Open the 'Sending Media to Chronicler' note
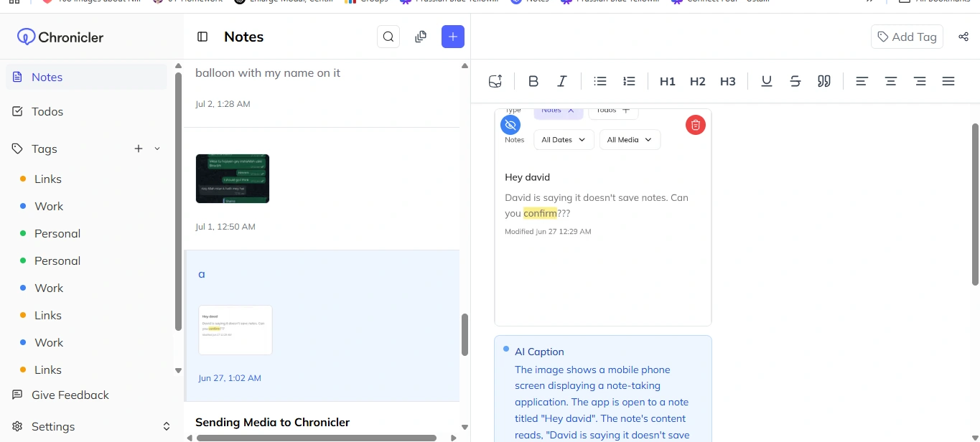Image resolution: width=980 pixels, height=442 pixels. pyautogui.click(x=273, y=422)
